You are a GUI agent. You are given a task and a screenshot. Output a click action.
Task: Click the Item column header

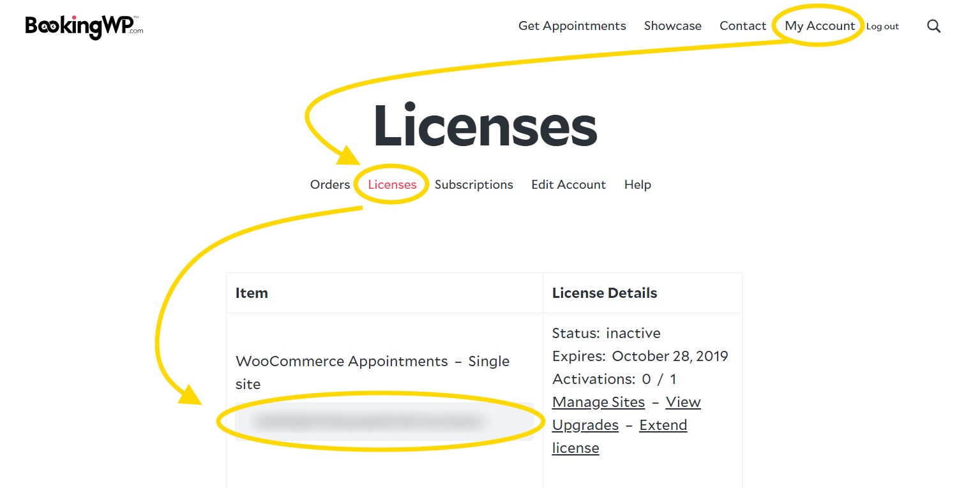(x=252, y=293)
